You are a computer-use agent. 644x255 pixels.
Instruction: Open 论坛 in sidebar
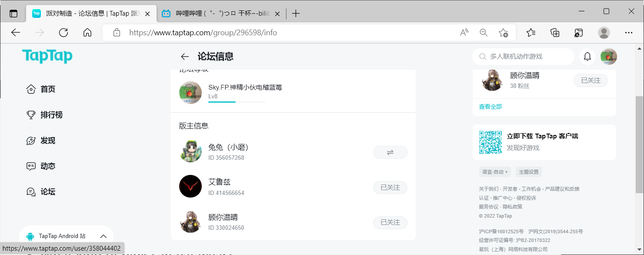(41, 191)
